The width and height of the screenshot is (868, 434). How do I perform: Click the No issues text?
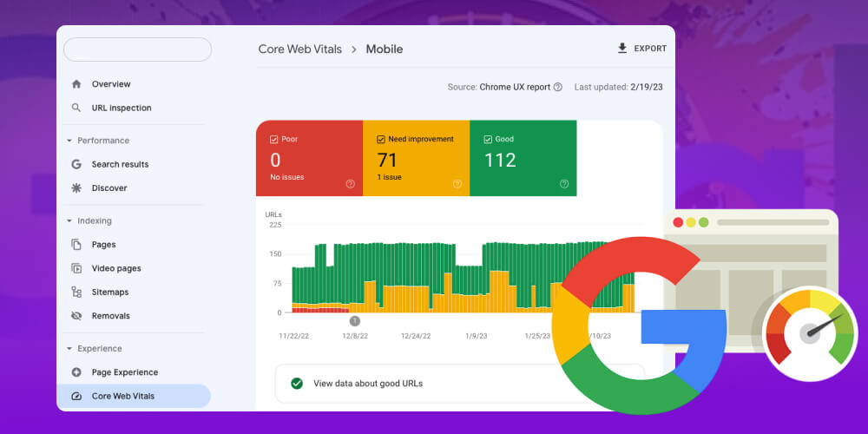[x=286, y=177]
